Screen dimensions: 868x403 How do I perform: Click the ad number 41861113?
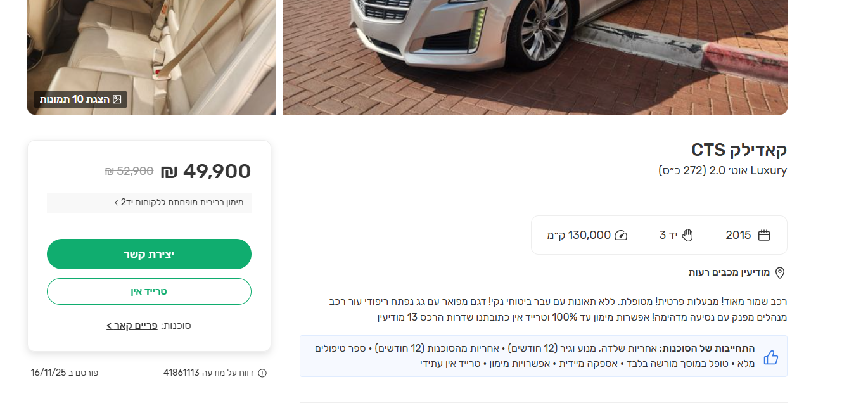pyautogui.click(x=181, y=373)
